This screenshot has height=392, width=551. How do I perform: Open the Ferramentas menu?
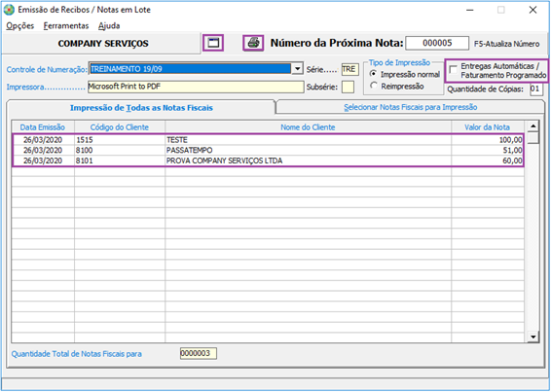pos(66,25)
